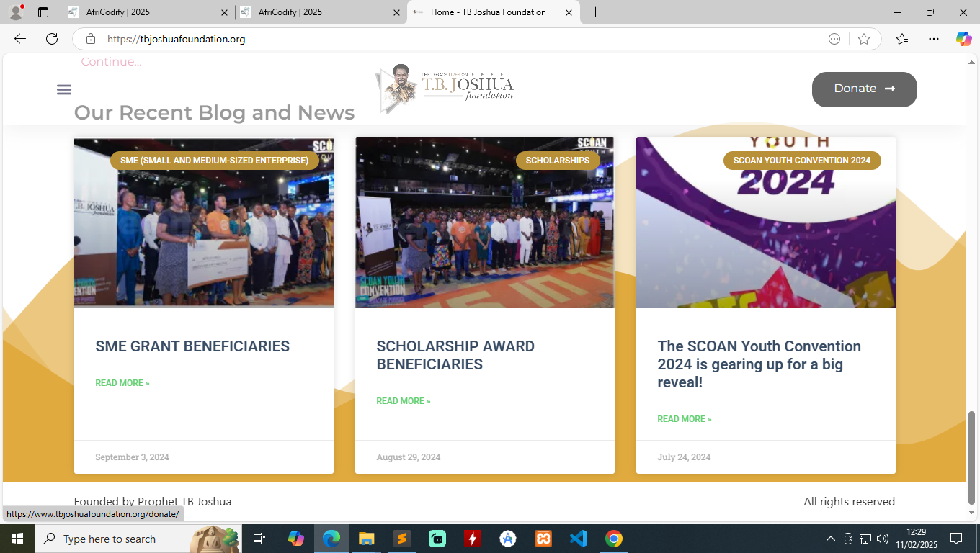Open Edge Settings and more menu

pos(934,39)
